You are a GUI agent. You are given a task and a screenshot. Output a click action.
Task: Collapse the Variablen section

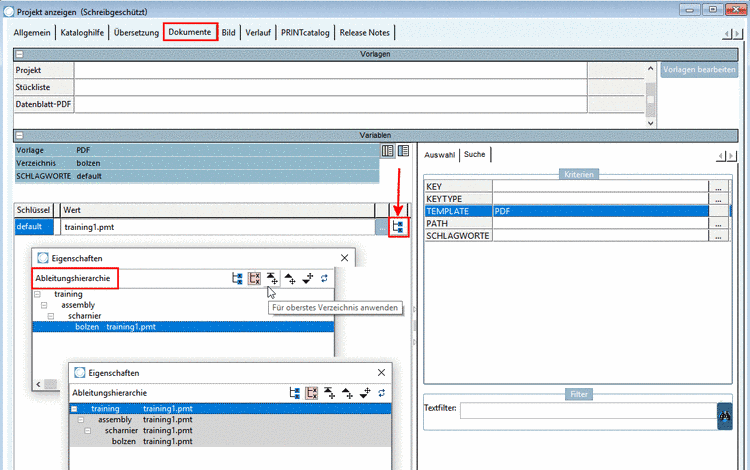point(19,135)
